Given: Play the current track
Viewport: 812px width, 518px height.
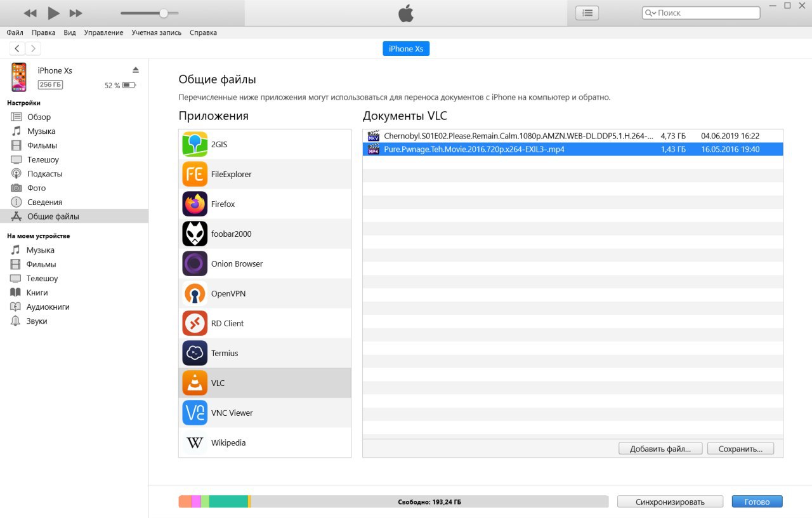Looking at the screenshot, I should [53, 13].
